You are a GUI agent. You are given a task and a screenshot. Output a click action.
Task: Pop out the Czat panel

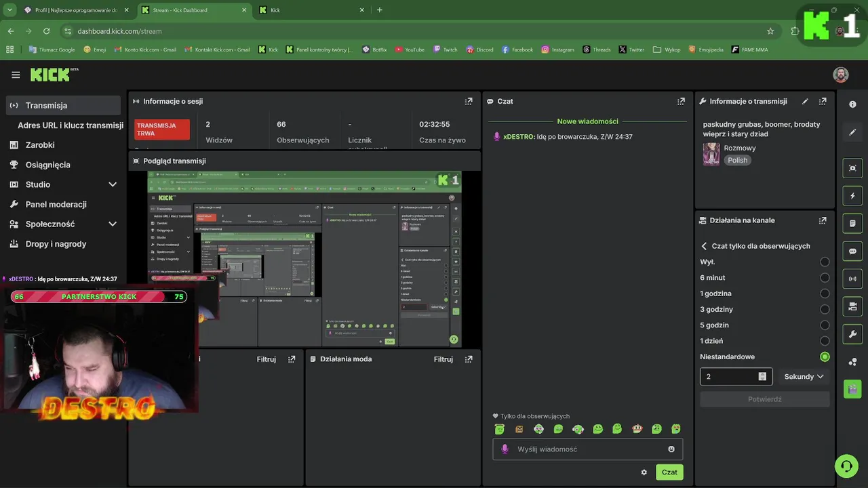point(681,101)
